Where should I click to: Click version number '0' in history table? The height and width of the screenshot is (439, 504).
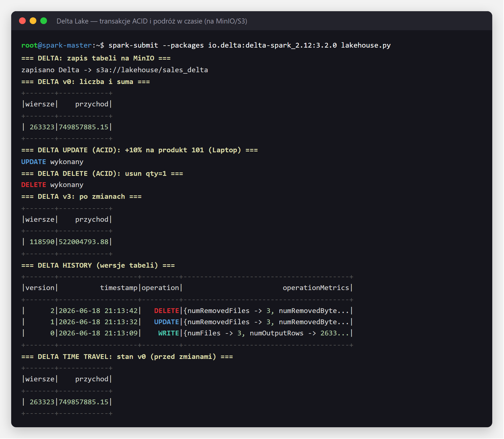(x=52, y=333)
